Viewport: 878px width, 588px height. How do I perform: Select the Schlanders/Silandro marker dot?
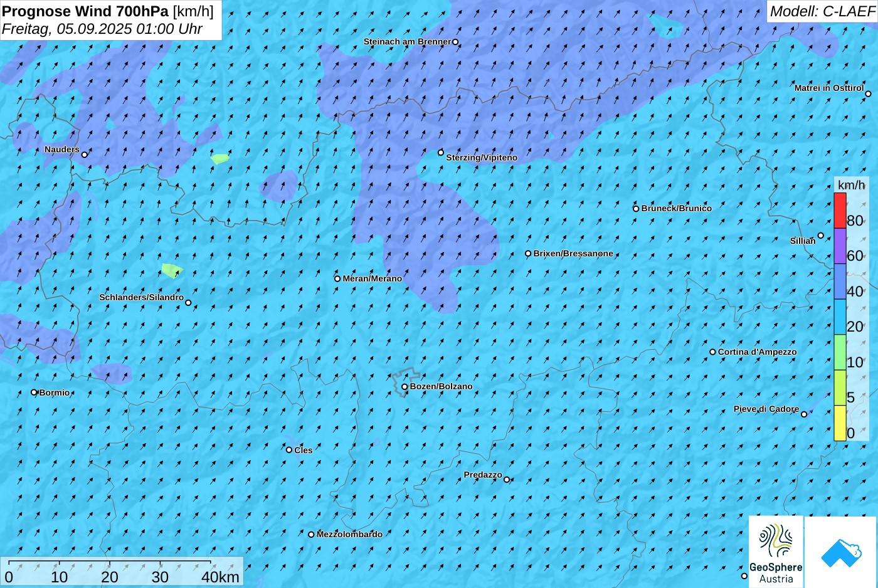(188, 303)
